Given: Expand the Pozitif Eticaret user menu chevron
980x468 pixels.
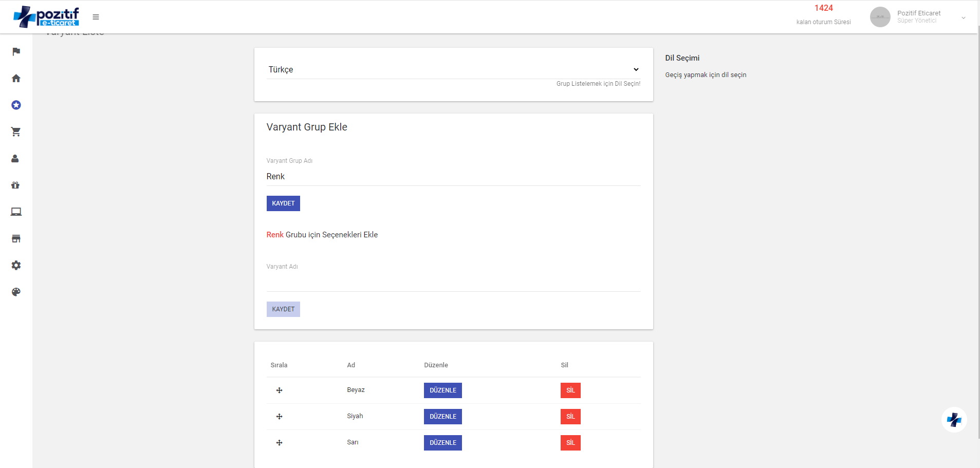Looking at the screenshot, I should click(963, 17).
